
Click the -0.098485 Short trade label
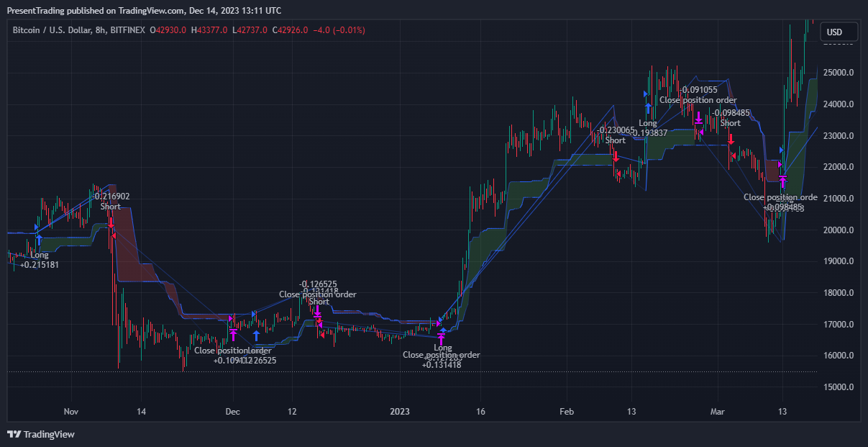point(731,118)
